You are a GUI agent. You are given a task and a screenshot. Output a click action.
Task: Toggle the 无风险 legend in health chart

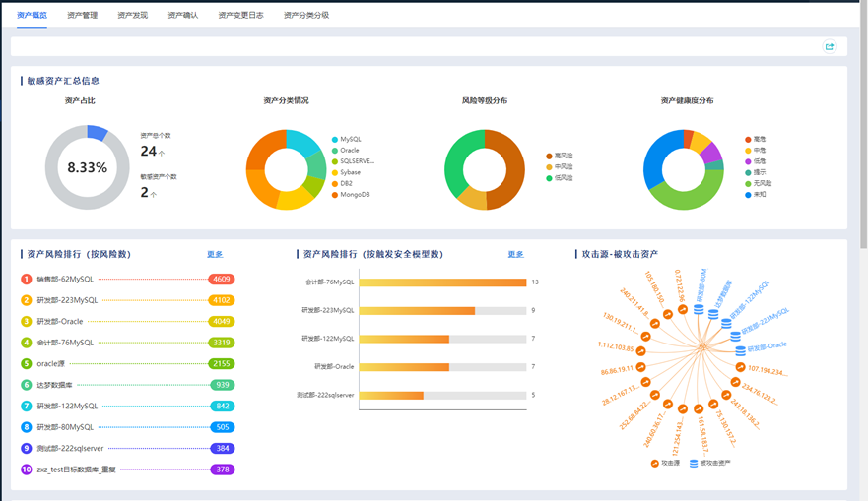coord(760,183)
